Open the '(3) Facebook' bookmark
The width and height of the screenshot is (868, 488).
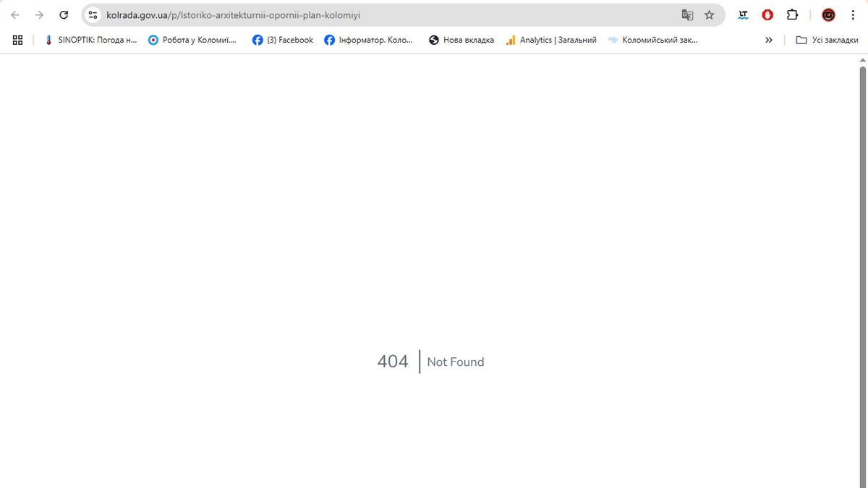click(x=283, y=40)
